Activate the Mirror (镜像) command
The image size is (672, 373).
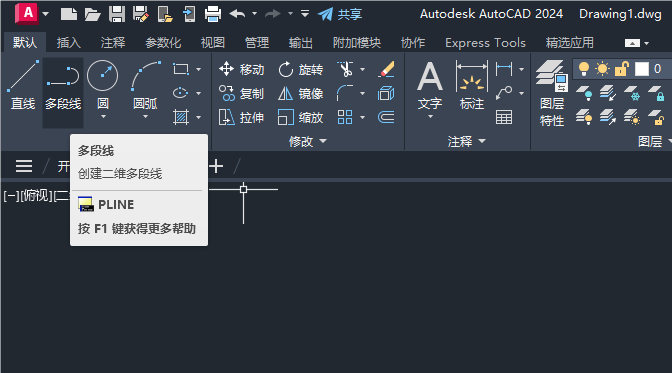click(x=300, y=93)
